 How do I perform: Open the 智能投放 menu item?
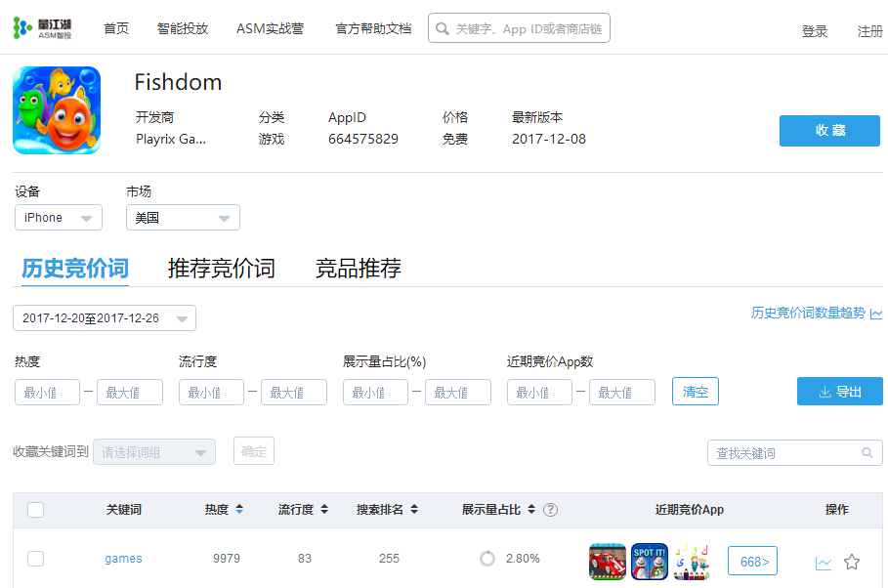click(x=183, y=28)
